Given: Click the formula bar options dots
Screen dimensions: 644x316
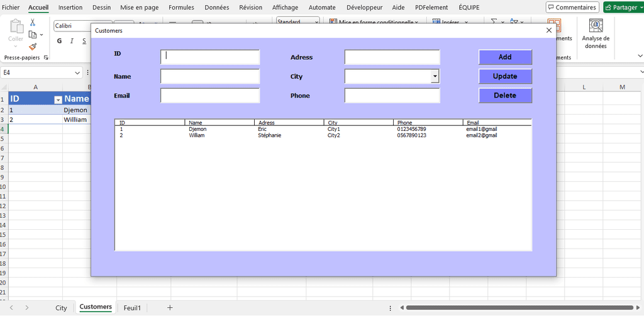Looking at the screenshot, I should 87,72.
